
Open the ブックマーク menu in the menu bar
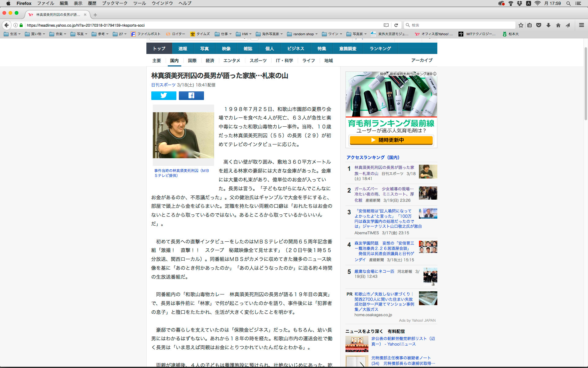click(x=115, y=3)
